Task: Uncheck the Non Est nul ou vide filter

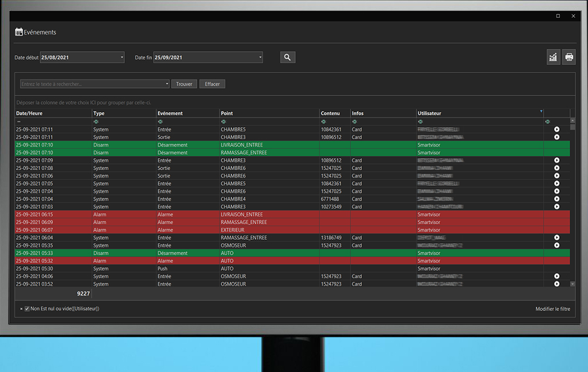Action: pyautogui.click(x=27, y=309)
